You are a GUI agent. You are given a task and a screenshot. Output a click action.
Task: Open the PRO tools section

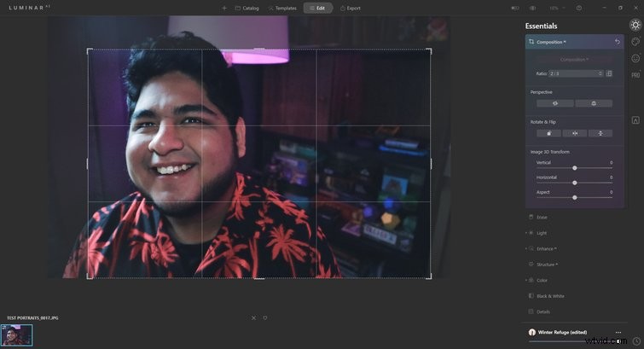(x=635, y=75)
